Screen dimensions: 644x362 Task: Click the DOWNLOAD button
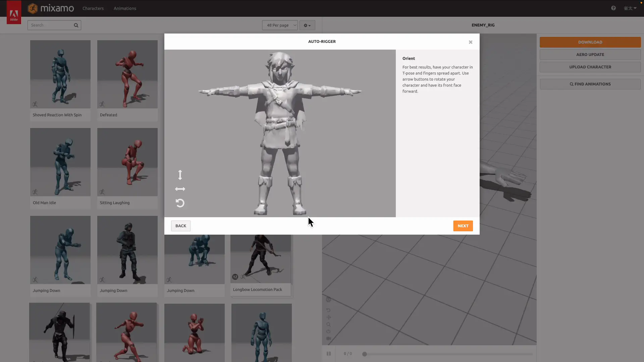point(590,42)
